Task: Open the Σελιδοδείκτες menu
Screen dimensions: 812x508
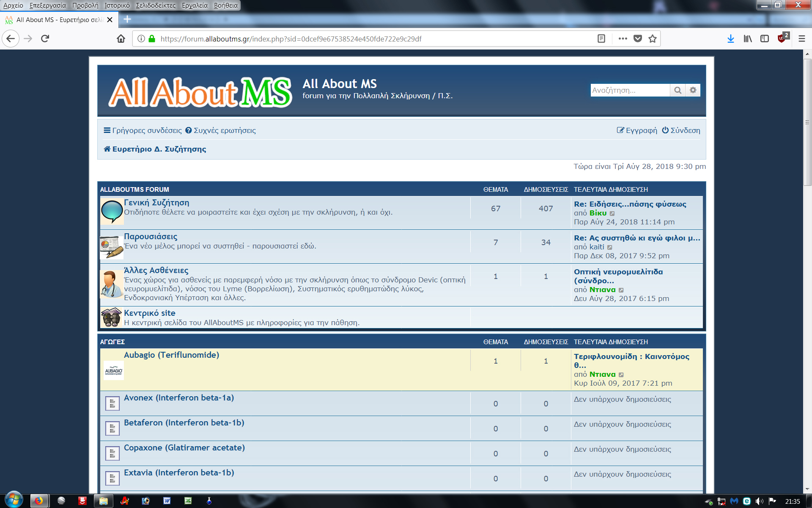Action: (156, 6)
